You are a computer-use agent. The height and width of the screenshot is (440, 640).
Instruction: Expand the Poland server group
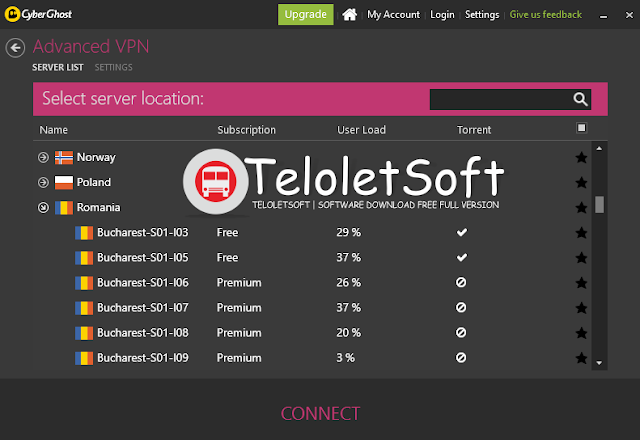(x=43, y=182)
